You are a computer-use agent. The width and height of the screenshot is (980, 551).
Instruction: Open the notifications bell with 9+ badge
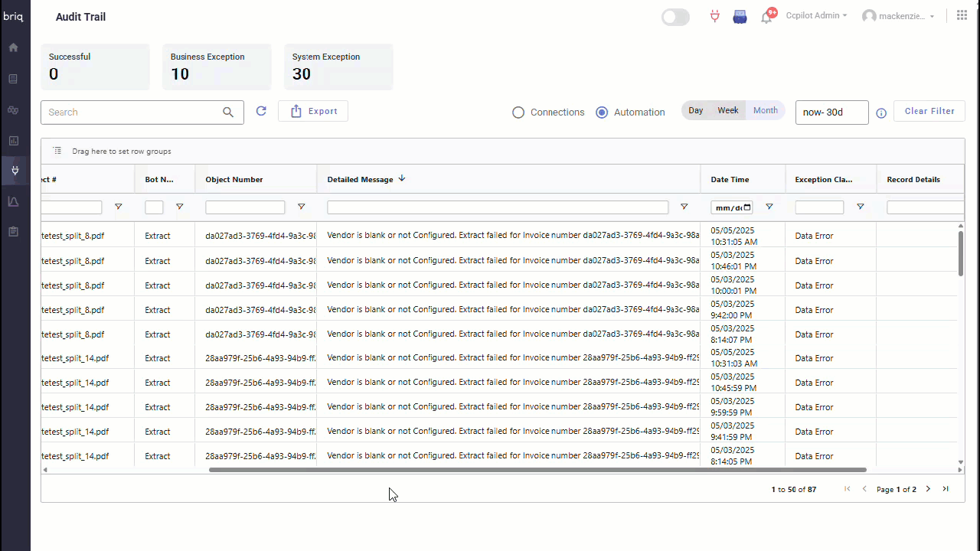(x=767, y=16)
